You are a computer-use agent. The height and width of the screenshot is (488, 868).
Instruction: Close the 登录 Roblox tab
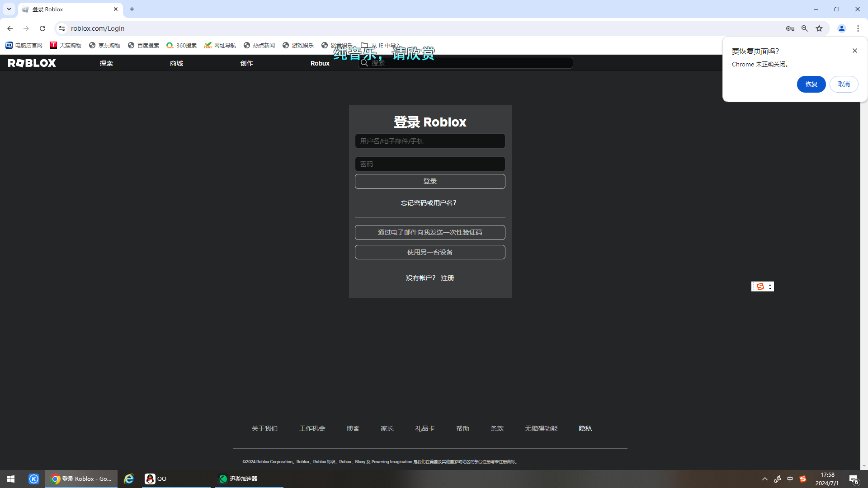116,9
